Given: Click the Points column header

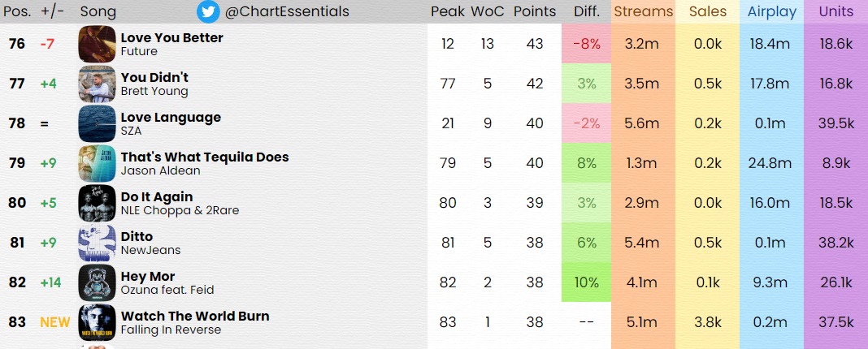Looking at the screenshot, I should pyautogui.click(x=535, y=11).
